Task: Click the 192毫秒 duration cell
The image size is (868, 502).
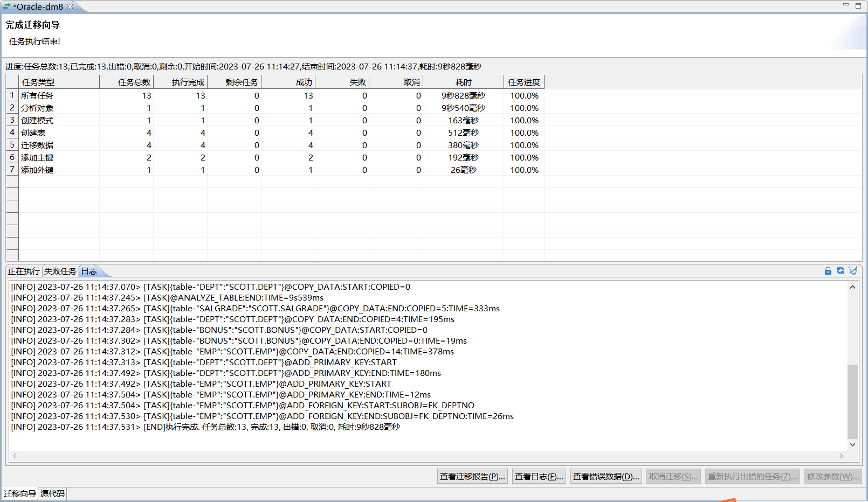Action: 464,157
